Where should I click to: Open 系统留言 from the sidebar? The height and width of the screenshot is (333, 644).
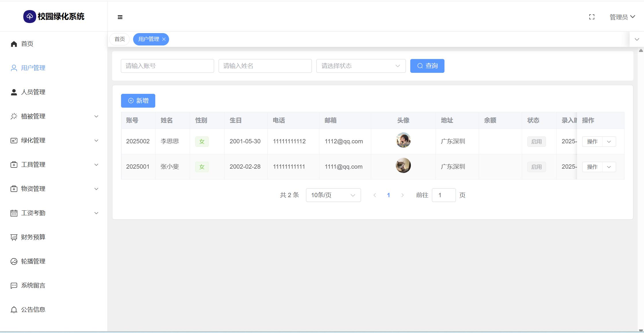click(33, 286)
